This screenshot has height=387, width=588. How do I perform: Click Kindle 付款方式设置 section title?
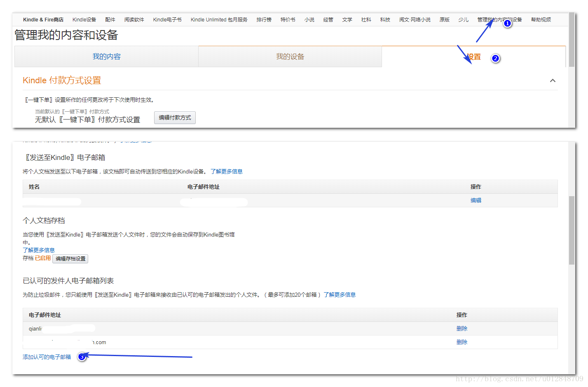tap(62, 80)
